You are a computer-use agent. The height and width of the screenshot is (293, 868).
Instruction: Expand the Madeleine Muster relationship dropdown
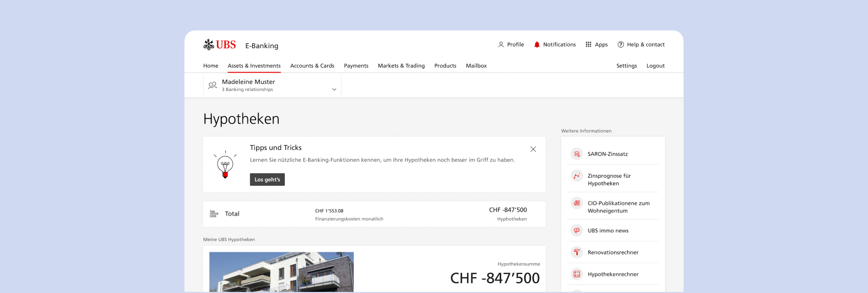point(334,89)
